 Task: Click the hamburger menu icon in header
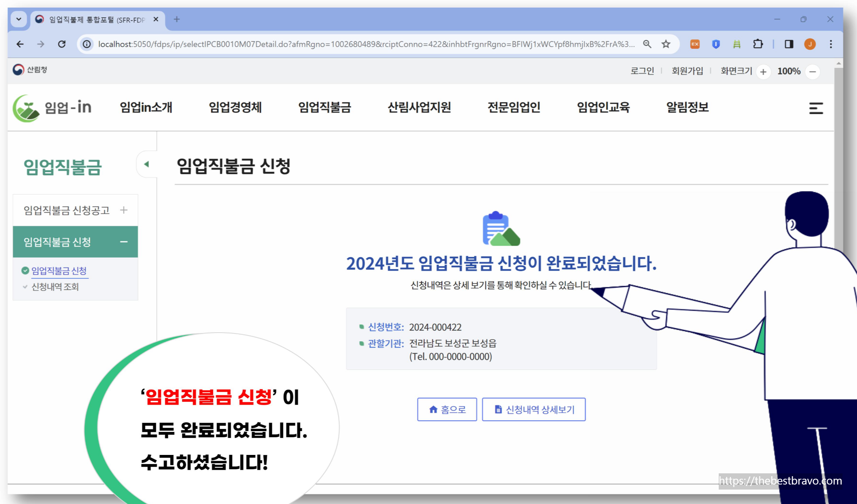tap(815, 108)
